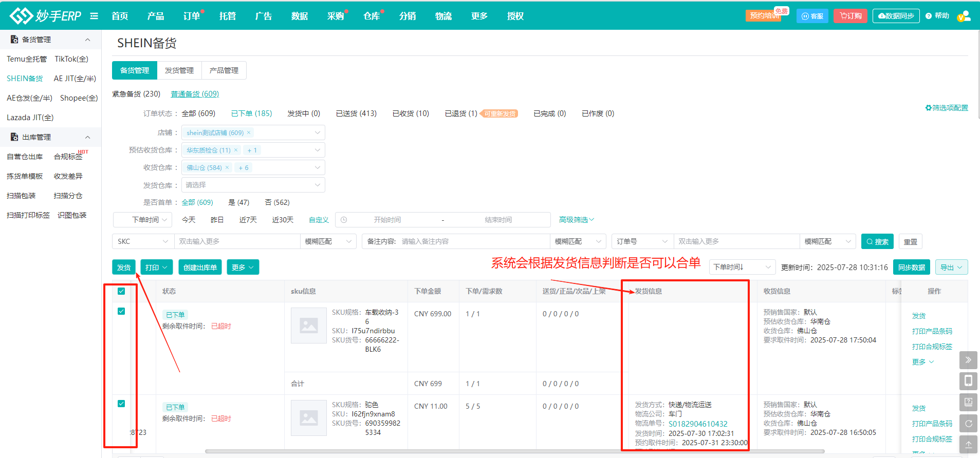
Task: Filter by 已送货 (413) status
Action: (356, 113)
